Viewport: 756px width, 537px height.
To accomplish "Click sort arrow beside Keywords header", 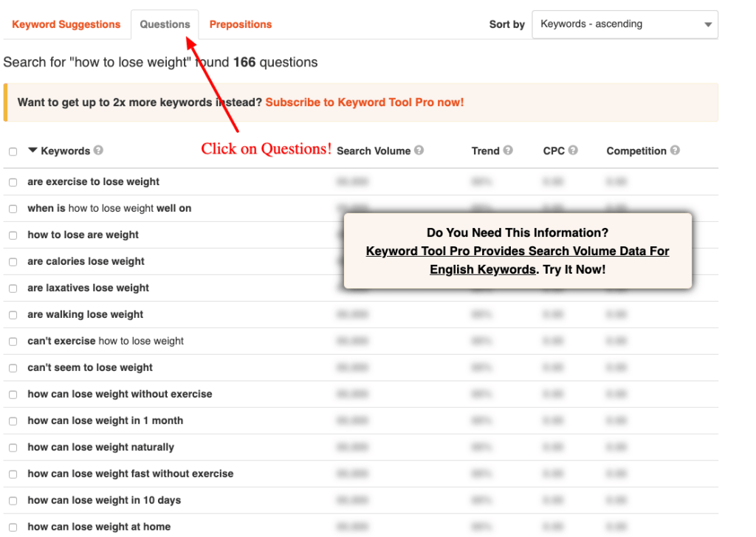I will click(32, 150).
